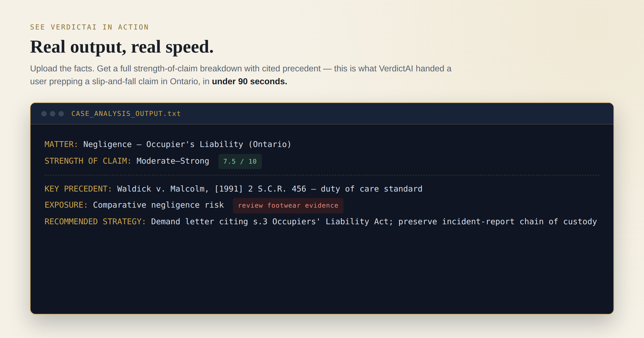Click the RECOMMENDED STRATEGY label
This screenshot has height=338, width=644.
[95, 222]
